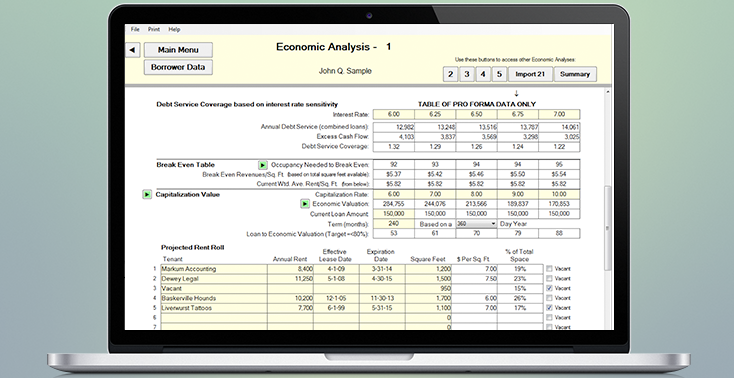Click the 1,700 square feet cell
This screenshot has height=378, width=734.
tap(428, 298)
